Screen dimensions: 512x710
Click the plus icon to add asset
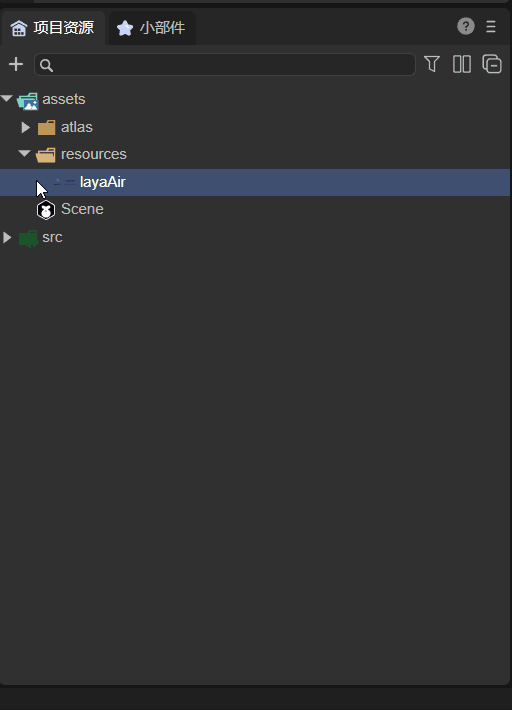click(16, 64)
